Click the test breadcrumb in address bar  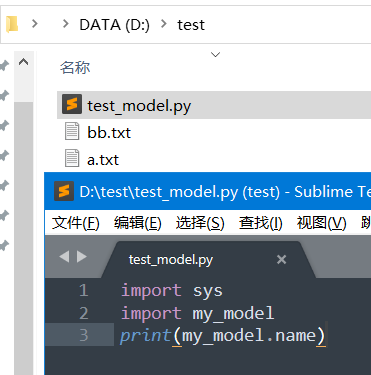[x=191, y=25]
